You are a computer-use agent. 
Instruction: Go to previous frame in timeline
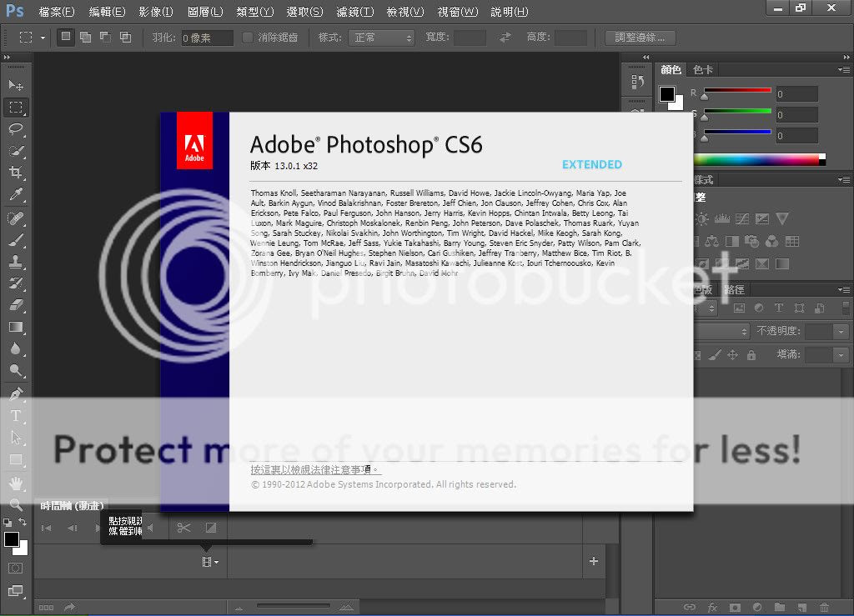72,528
